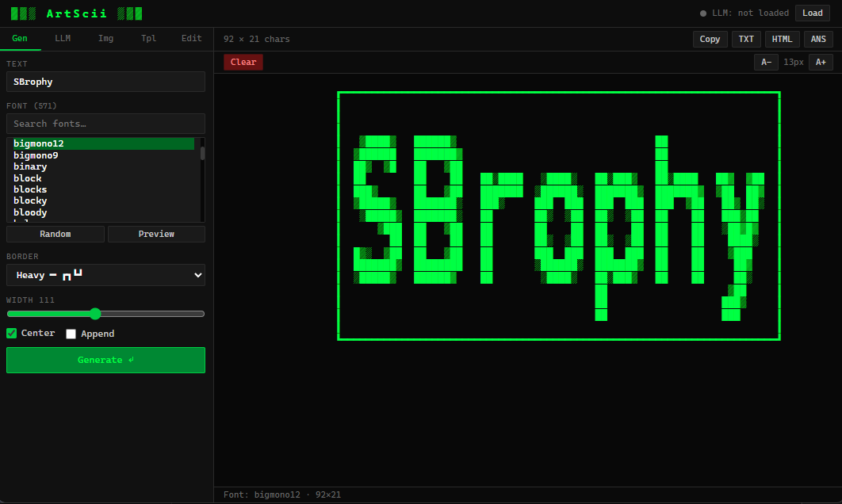Image resolution: width=842 pixels, height=504 pixels.
Task: Click the SBrophy text input field
Action: click(x=105, y=82)
